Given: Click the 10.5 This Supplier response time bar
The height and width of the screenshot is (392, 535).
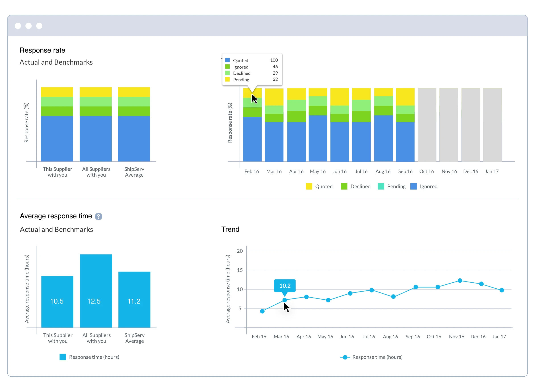Looking at the screenshot, I should point(57,302).
